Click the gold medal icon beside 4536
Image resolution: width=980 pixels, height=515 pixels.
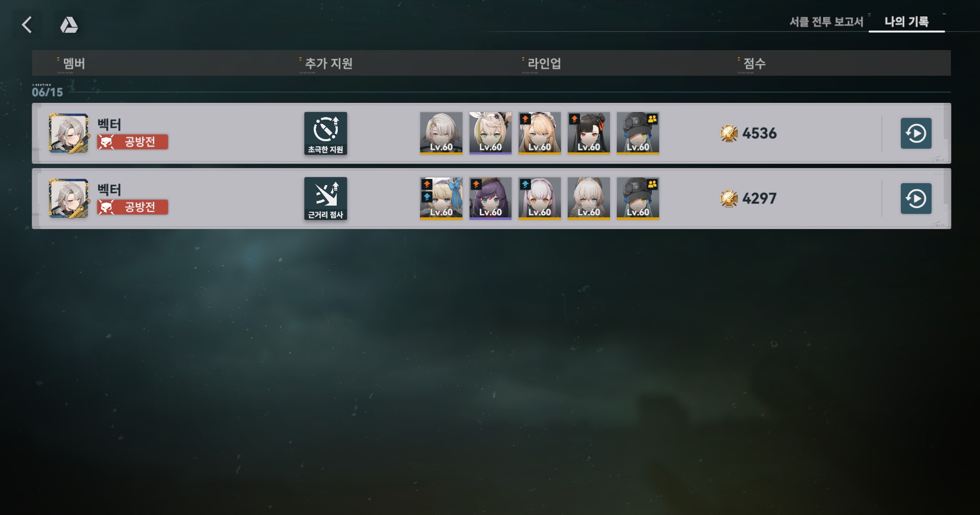point(729,133)
